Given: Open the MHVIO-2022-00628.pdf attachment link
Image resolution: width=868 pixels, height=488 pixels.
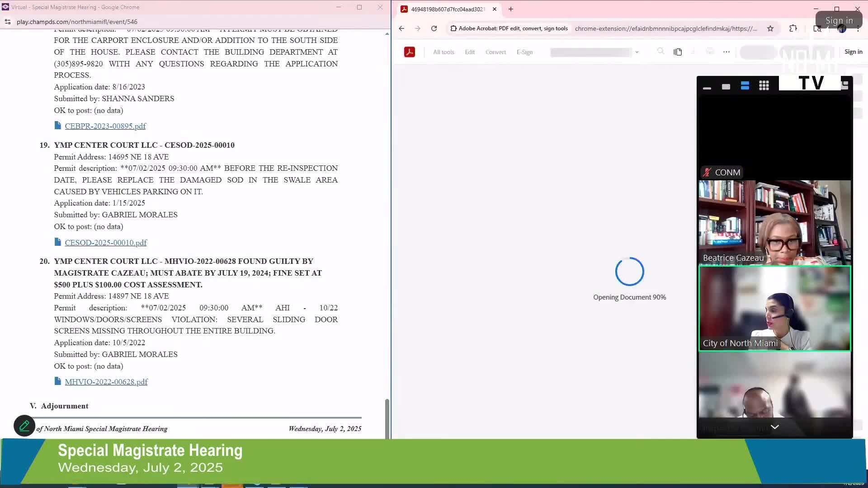Looking at the screenshot, I should click(106, 382).
